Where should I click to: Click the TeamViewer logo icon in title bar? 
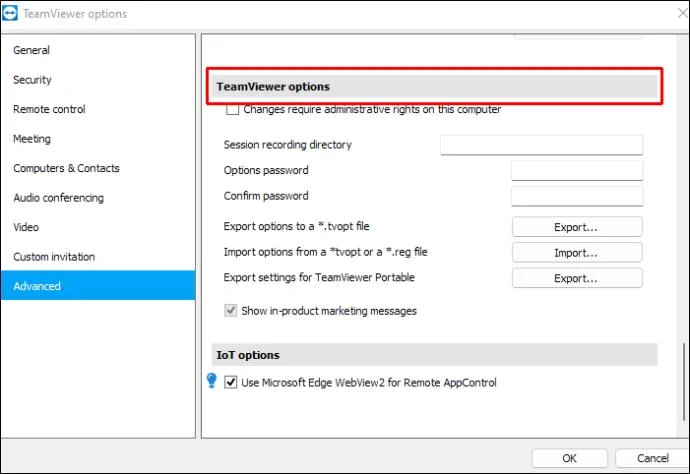pyautogui.click(x=10, y=13)
